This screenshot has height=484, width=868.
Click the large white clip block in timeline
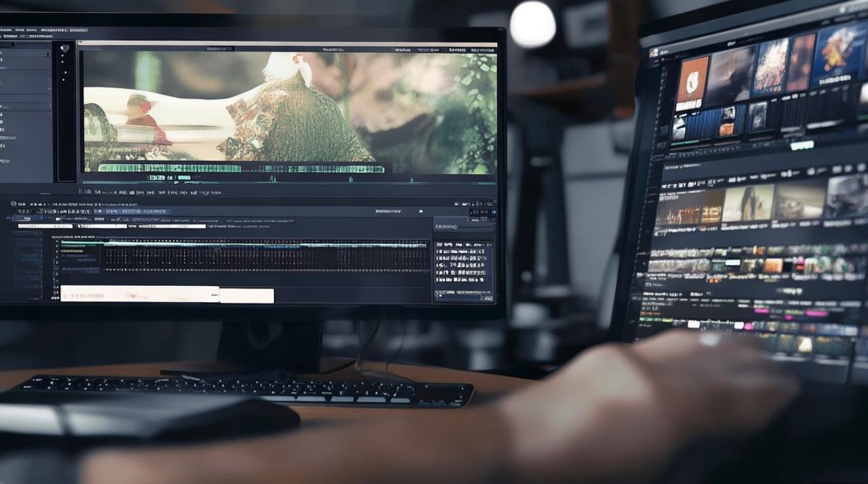coord(139,294)
